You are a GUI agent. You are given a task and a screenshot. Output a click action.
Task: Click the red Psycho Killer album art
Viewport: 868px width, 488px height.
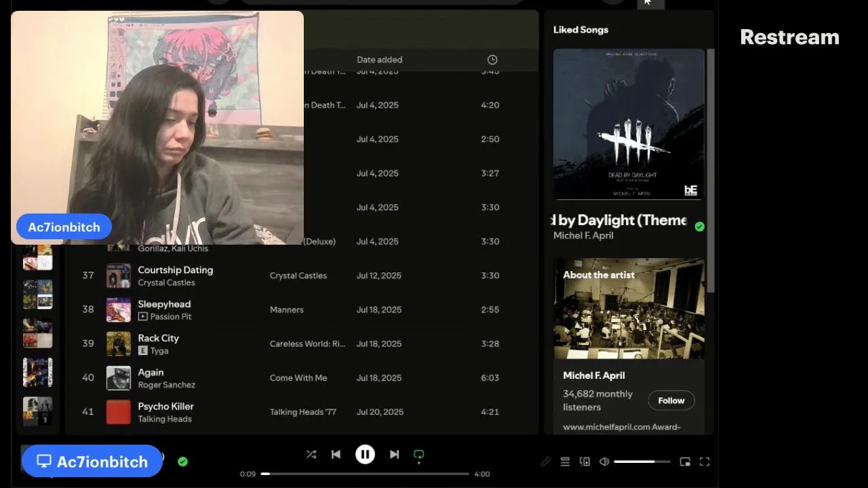point(119,411)
